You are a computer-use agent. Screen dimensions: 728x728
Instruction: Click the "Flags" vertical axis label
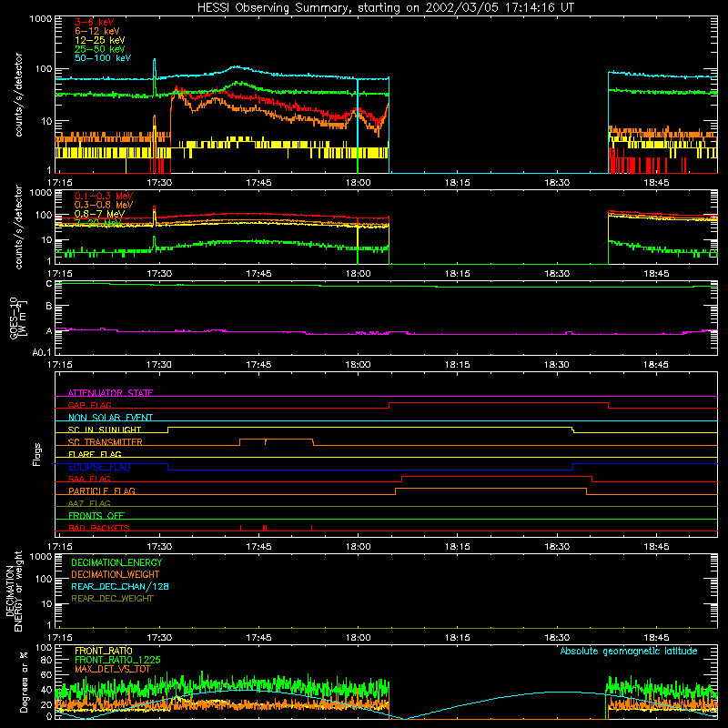37,454
